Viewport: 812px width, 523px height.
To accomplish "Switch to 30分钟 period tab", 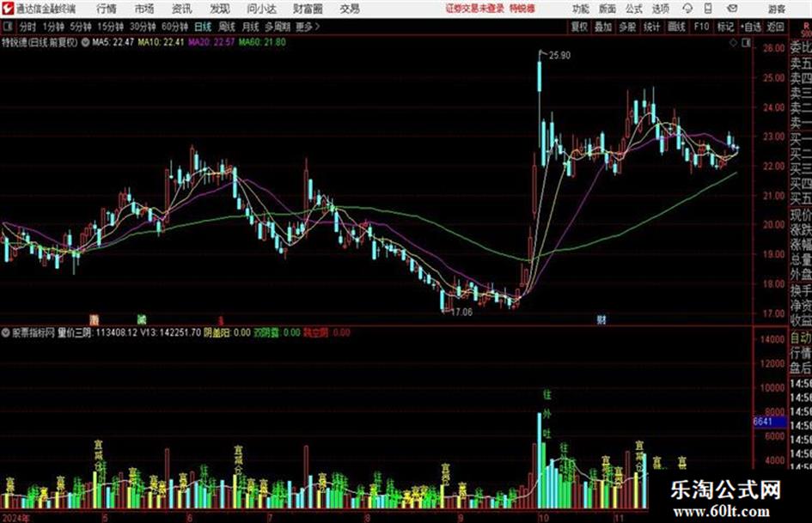I will 143,27.
